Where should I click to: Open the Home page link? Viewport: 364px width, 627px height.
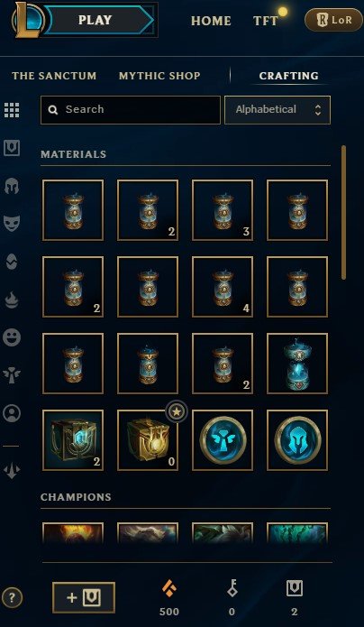211,21
